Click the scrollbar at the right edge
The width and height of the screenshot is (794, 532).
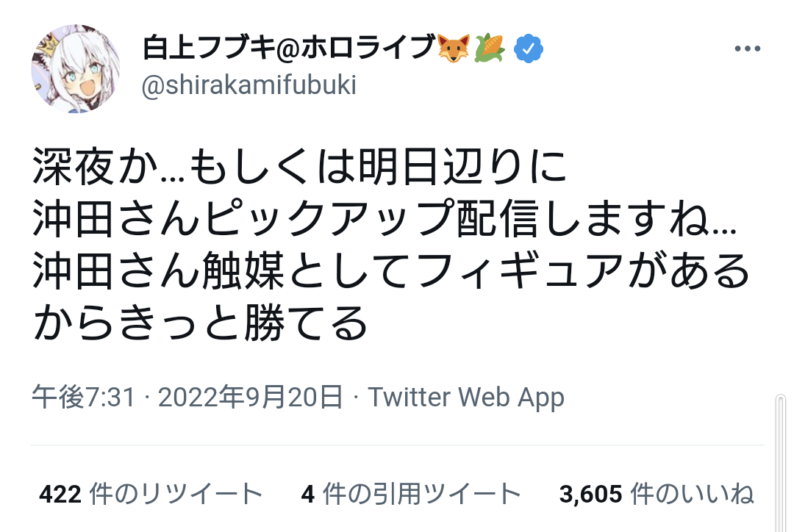(x=781, y=463)
